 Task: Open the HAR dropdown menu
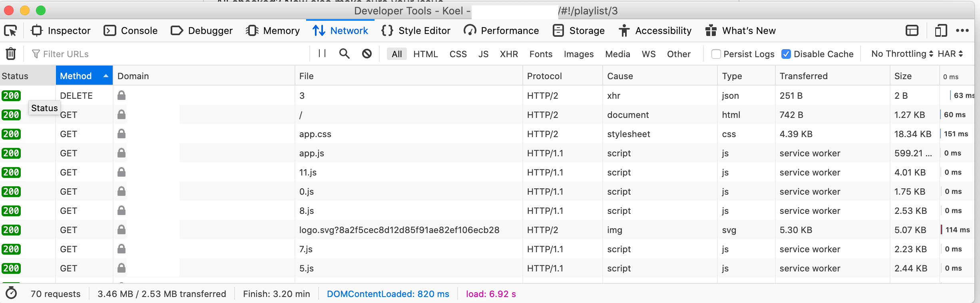pyautogui.click(x=950, y=54)
